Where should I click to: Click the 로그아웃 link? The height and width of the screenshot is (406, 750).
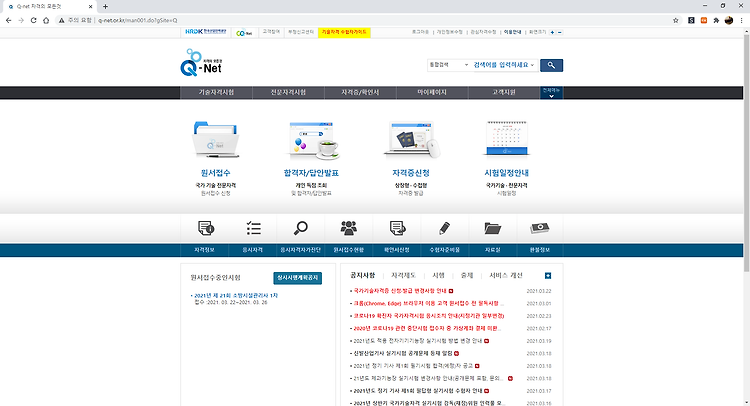[x=420, y=32]
